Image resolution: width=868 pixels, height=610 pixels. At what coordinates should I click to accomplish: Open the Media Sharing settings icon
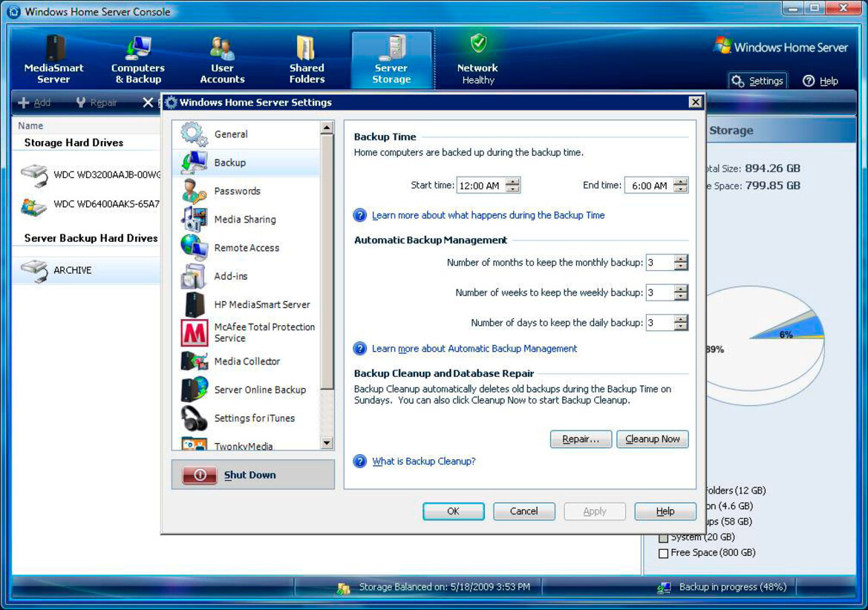click(x=194, y=219)
